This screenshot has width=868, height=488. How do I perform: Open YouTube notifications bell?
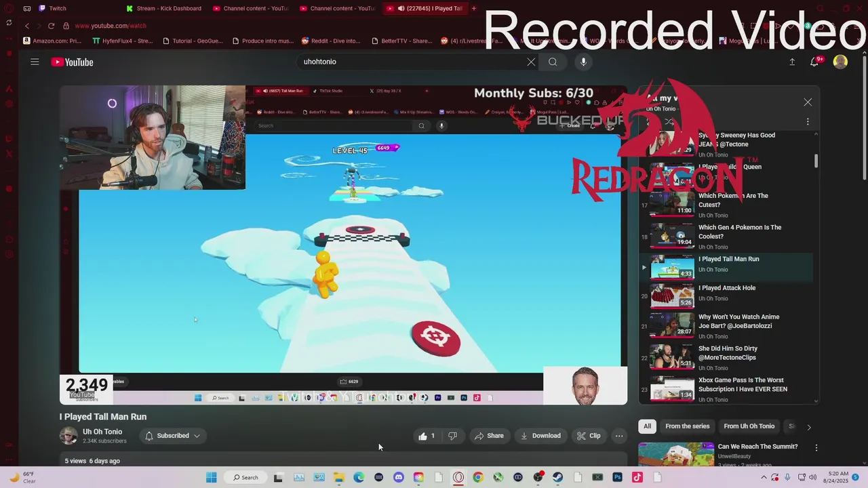(x=815, y=62)
